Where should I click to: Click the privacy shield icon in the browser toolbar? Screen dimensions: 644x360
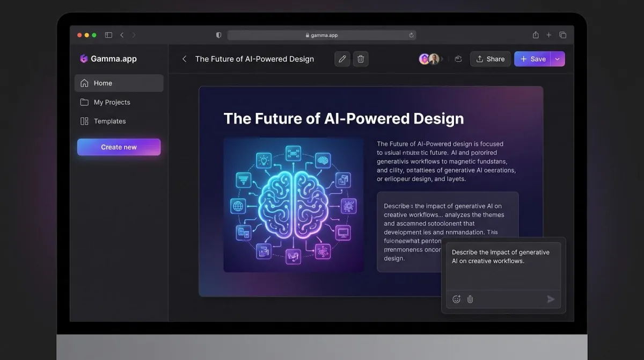click(218, 35)
